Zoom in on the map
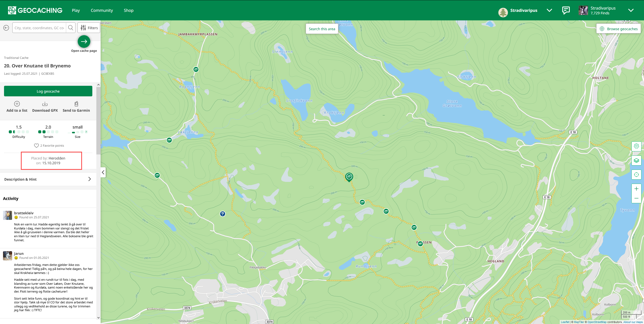The width and height of the screenshot is (644, 324). click(636, 189)
